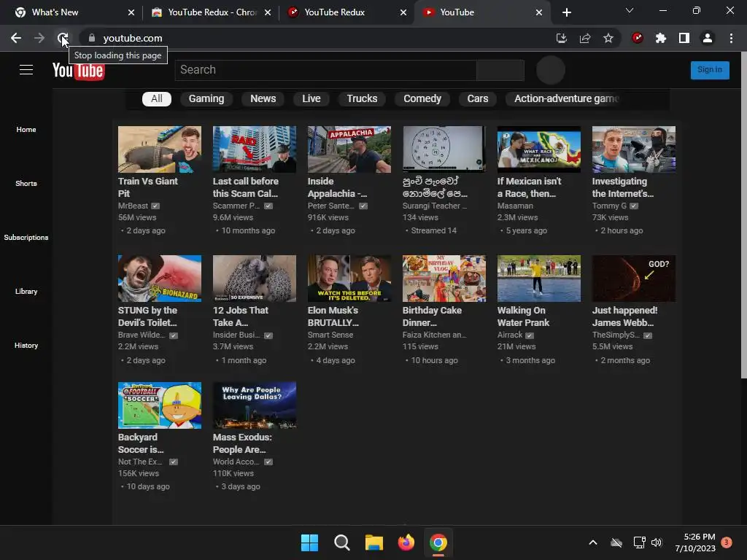Click the Sign in button
747x560 pixels.
[709, 70]
